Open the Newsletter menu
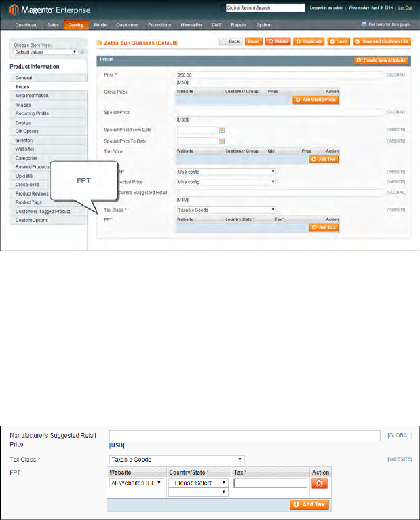 [191, 25]
